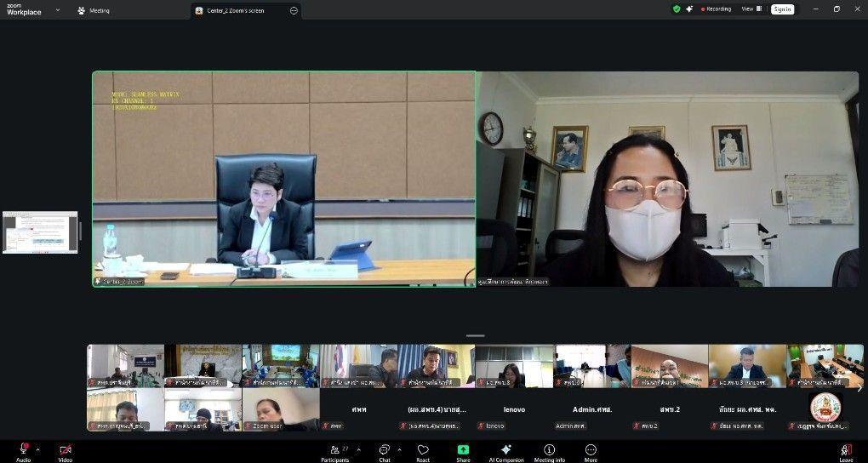Click the Recording indicator
The width and height of the screenshot is (868, 463).
[716, 9]
